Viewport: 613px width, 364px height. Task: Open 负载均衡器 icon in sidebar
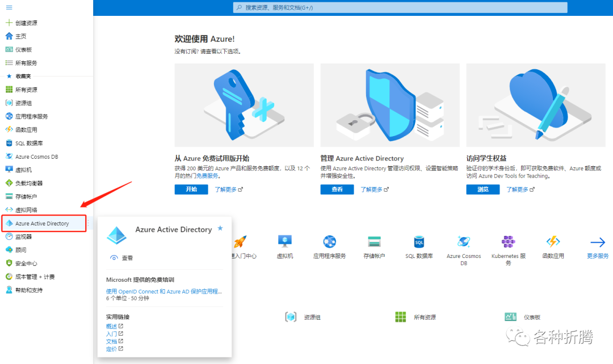click(x=9, y=183)
